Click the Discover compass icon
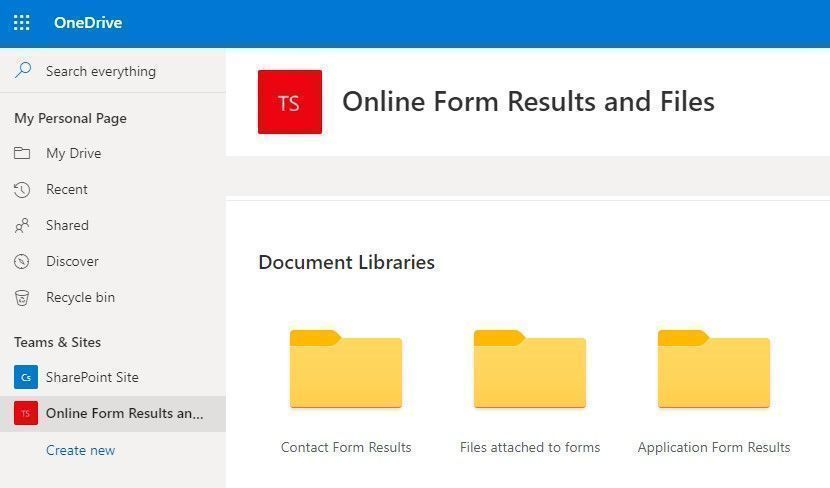The width and height of the screenshot is (830, 488). click(22, 261)
